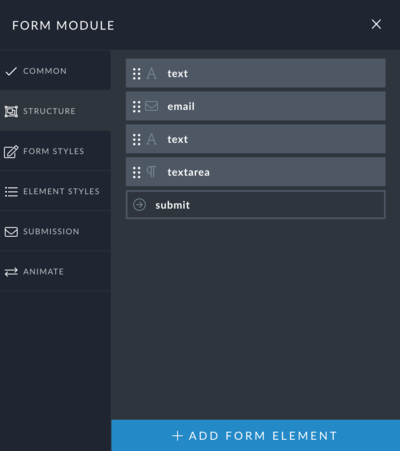Select the first text form element label

click(177, 74)
